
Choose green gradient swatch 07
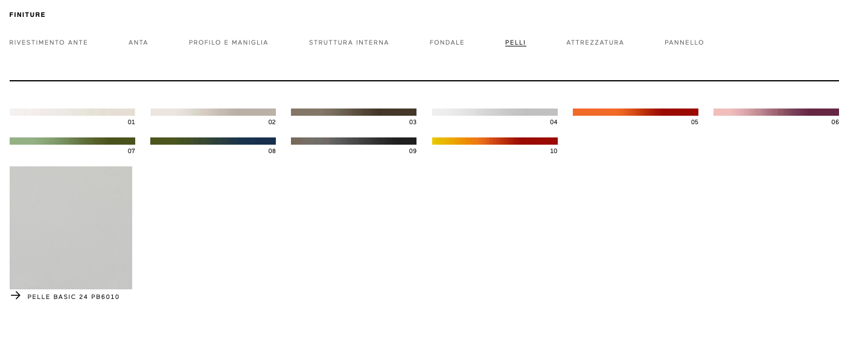72,141
